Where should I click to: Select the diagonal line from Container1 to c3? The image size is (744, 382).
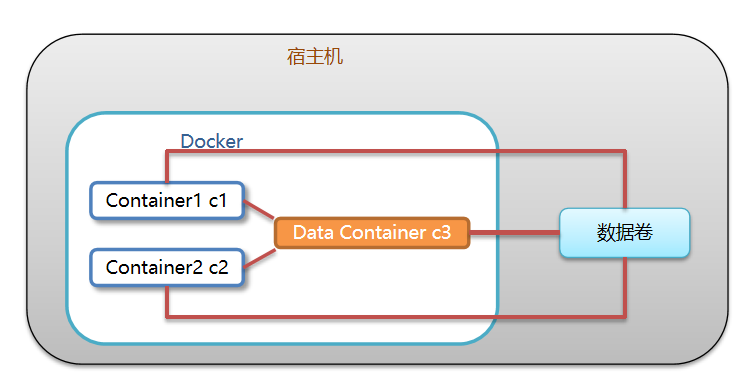tap(259, 209)
